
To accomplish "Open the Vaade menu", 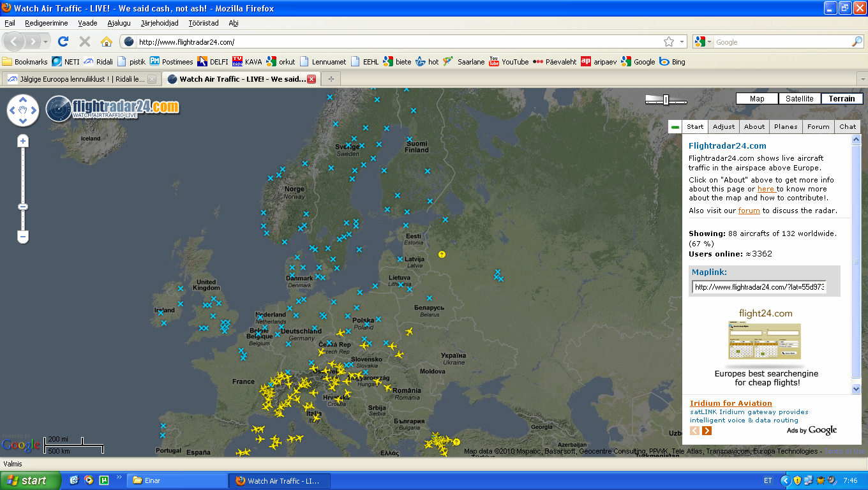I will [87, 23].
